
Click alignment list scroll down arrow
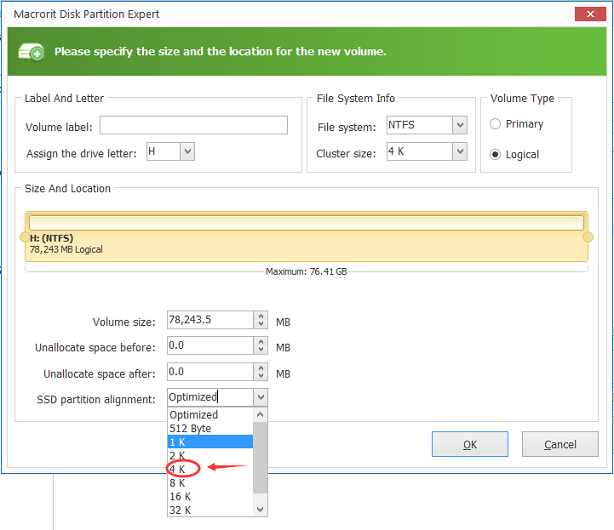[x=260, y=510]
